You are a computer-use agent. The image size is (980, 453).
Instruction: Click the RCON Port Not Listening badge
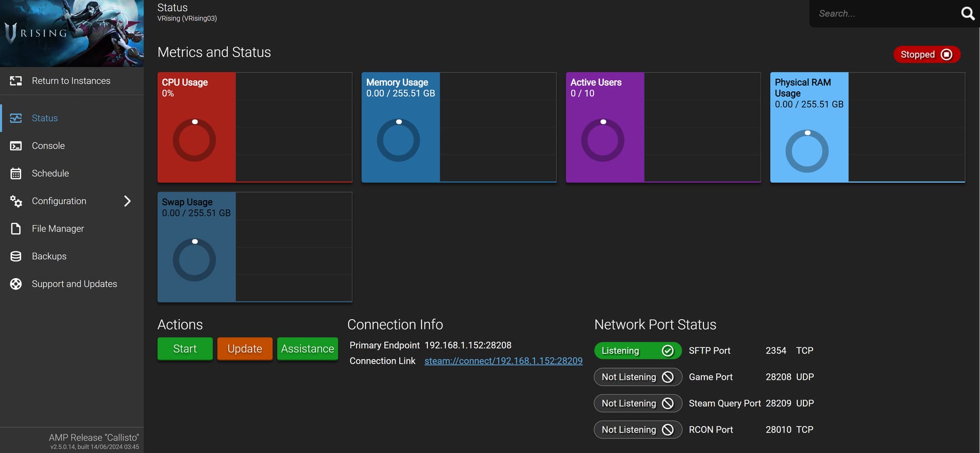638,430
